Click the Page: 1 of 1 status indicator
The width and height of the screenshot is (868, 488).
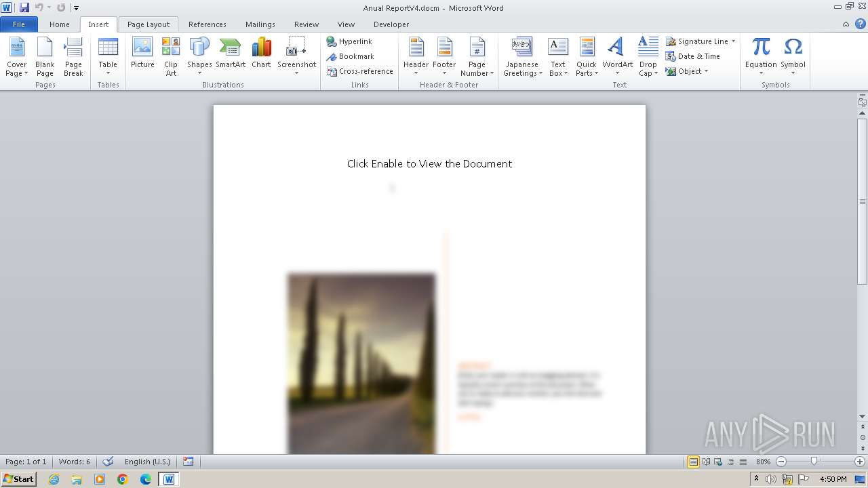pyautogui.click(x=26, y=462)
